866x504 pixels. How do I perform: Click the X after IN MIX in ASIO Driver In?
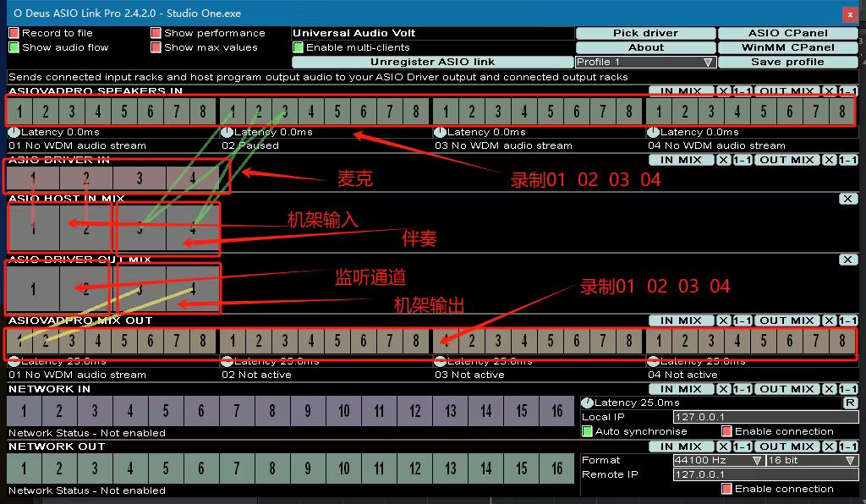(x=724, y=160)
